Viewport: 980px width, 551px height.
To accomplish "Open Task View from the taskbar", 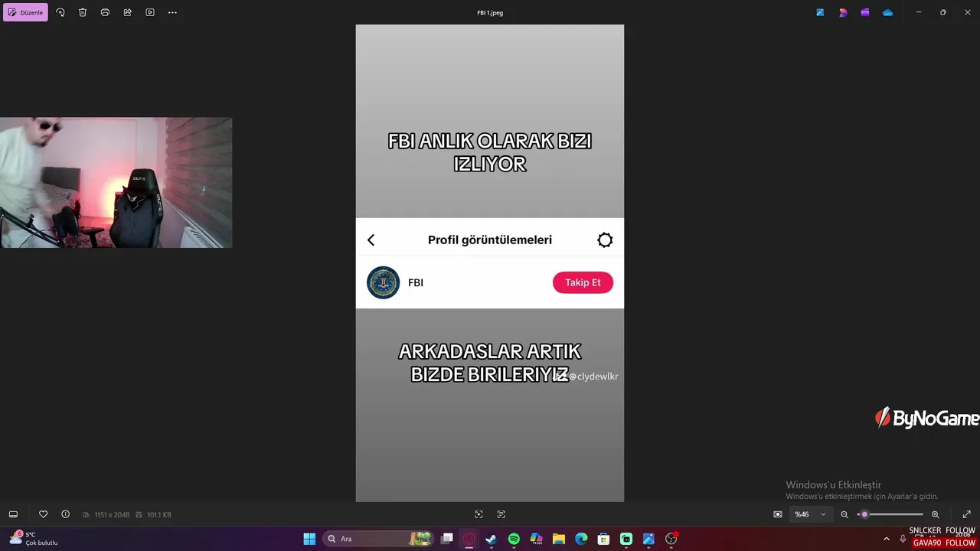I will [x=447, y=539].
